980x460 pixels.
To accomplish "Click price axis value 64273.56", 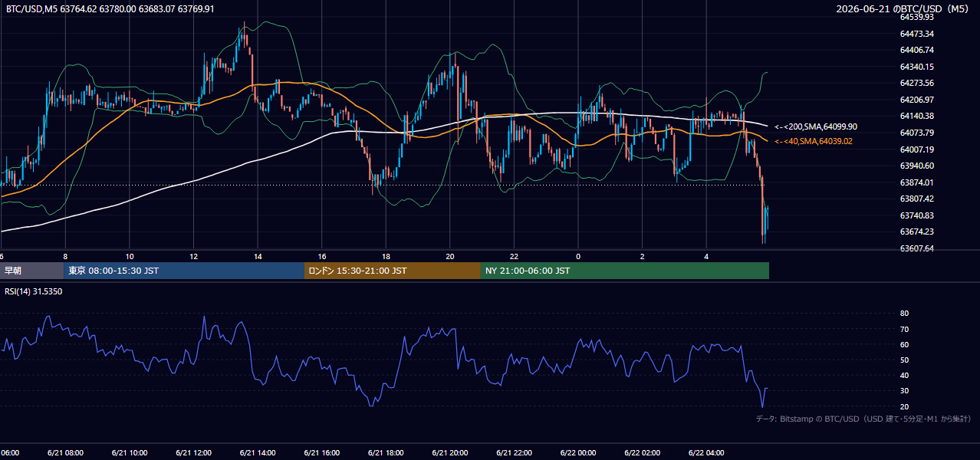I will click(917, 83).
